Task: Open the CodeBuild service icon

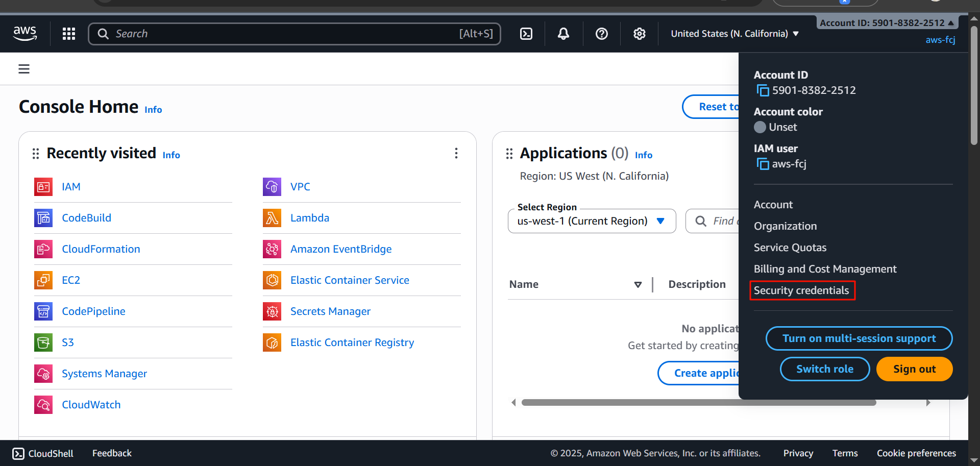Action: 43,218
